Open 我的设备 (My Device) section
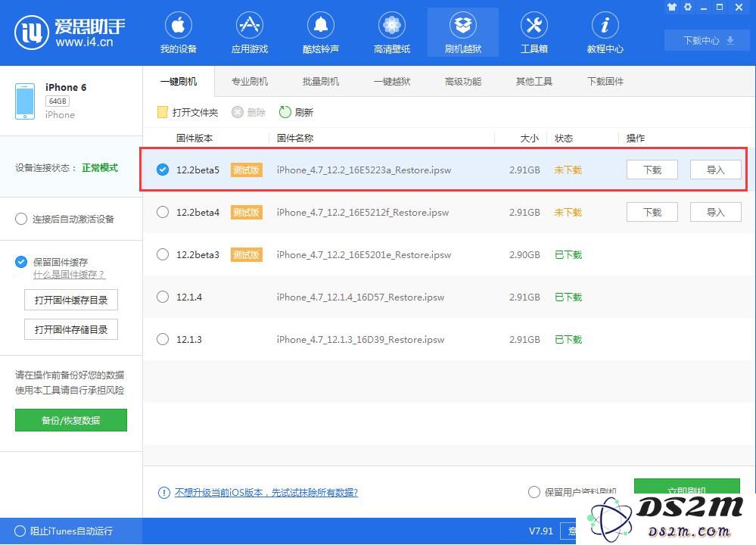The image size is (756, 545). 179,33
